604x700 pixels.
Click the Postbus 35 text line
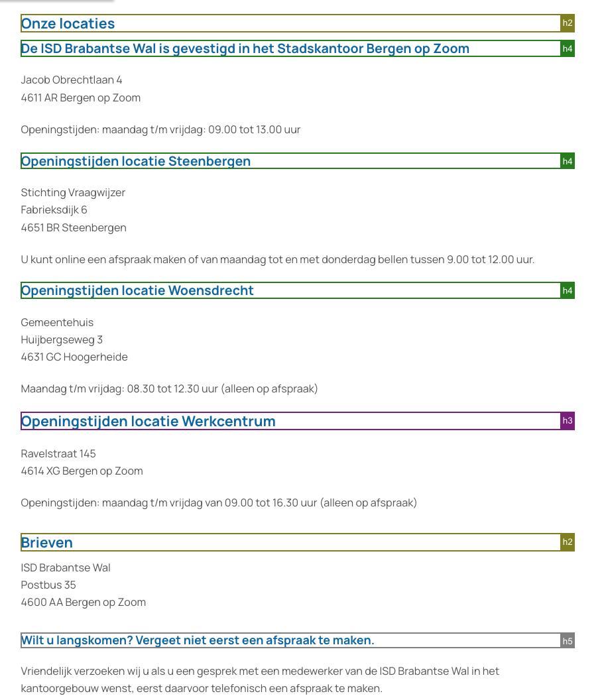(x=48, y=585)
